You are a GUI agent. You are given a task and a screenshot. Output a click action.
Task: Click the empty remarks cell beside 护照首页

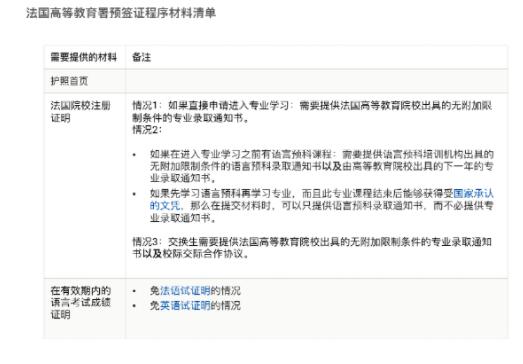[316, 81]
